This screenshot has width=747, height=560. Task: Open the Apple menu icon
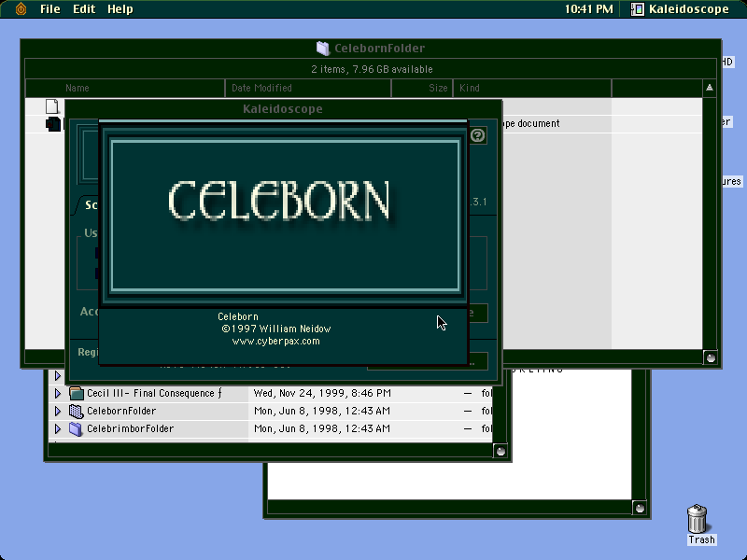click(x=21, y=8)
